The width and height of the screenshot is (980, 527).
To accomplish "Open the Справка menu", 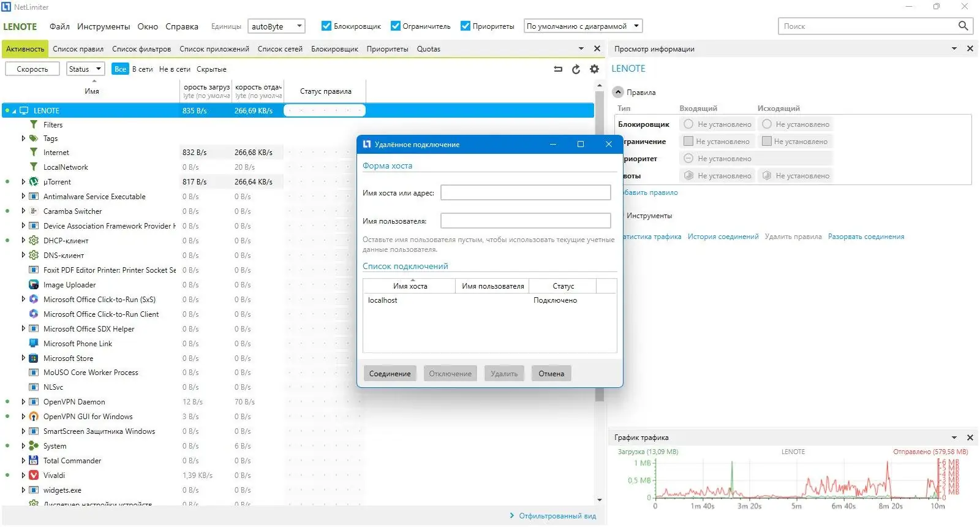I will [x=182, y=26].
